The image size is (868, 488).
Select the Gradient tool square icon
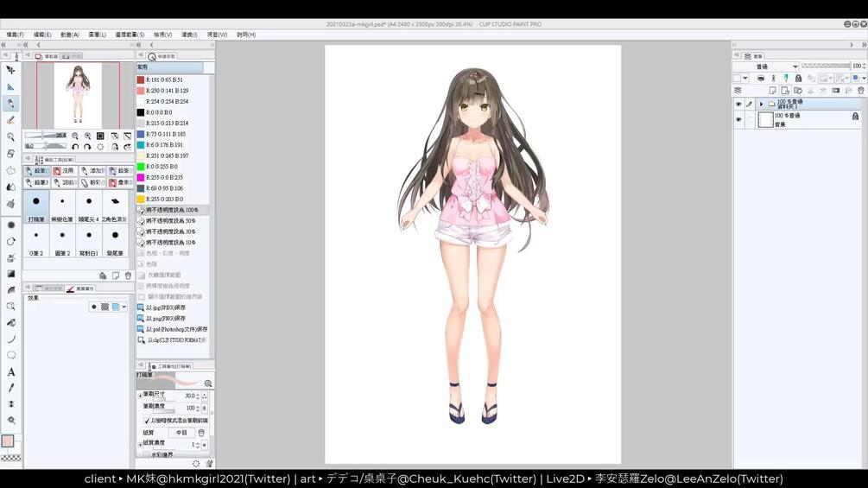tap(10, 274)
